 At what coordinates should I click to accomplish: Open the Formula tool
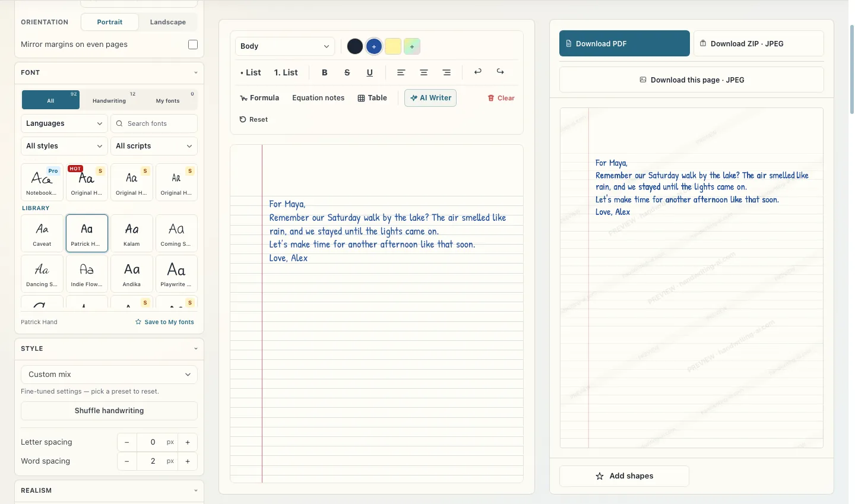point(259,98)
